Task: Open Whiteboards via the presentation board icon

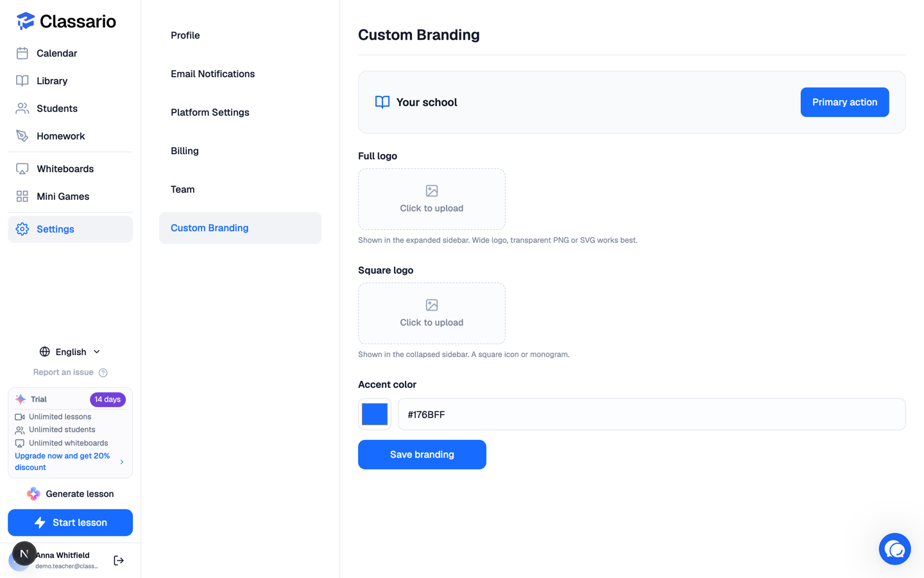Action: pyautogui.click(x=22, y=169)
